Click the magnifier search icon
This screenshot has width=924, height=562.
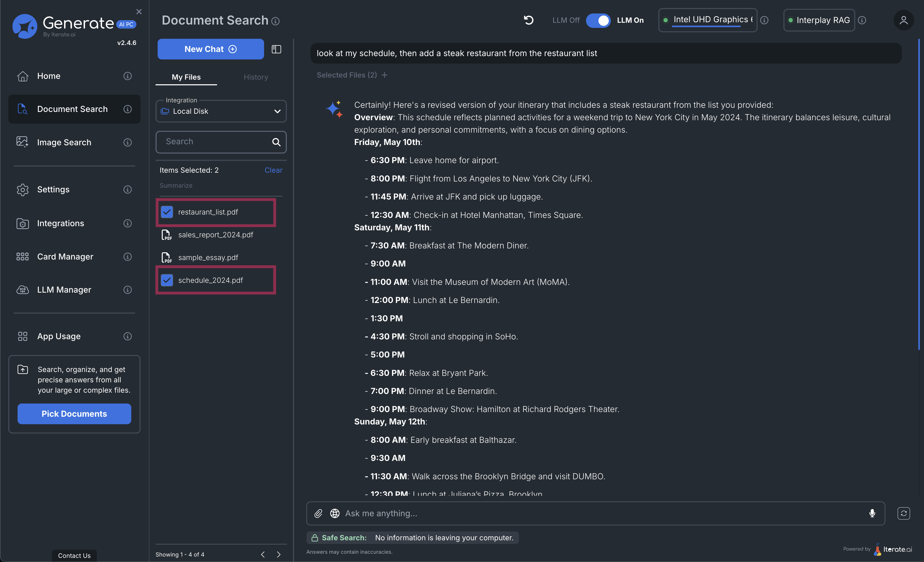(276, 142)
